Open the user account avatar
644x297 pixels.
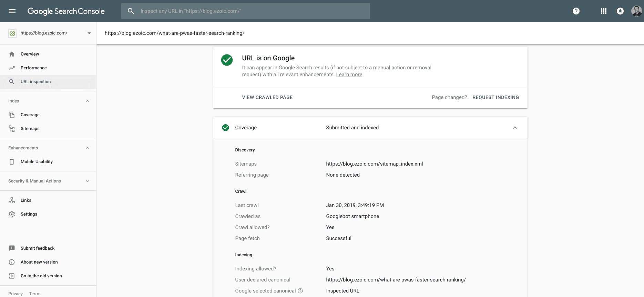636,11
